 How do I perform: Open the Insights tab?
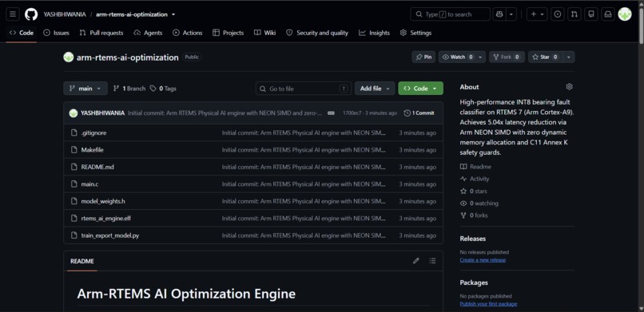[x=374, y=33]
